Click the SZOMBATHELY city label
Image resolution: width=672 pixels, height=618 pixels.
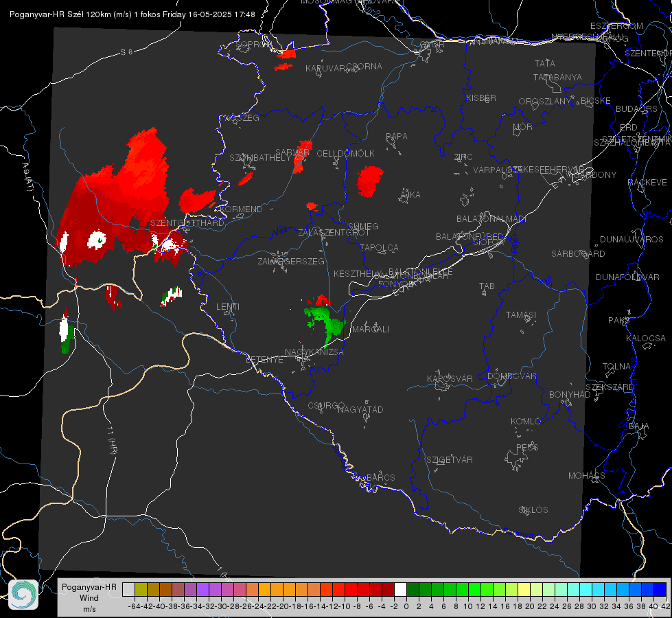[259, 158]
